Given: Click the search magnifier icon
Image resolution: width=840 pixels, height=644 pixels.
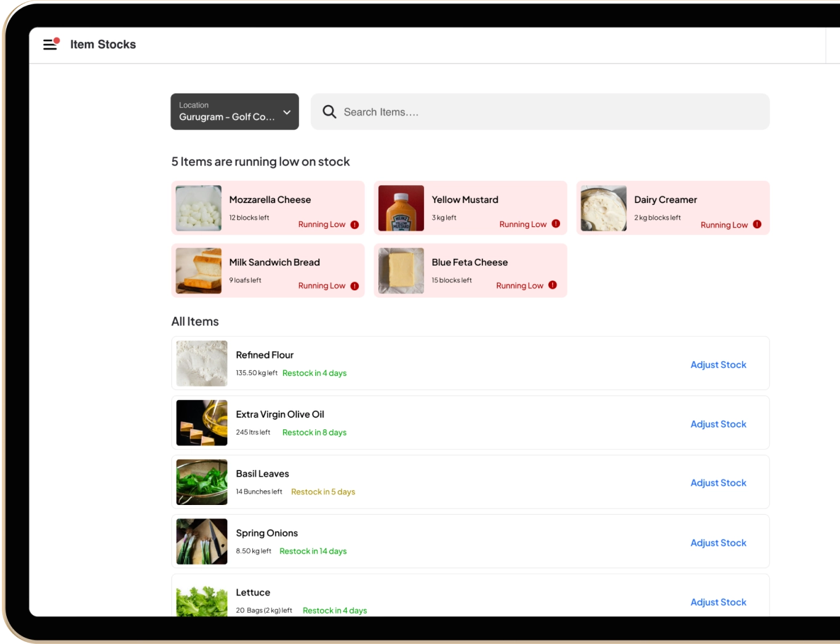Looking at the screenshot, I should click(329, 112).
